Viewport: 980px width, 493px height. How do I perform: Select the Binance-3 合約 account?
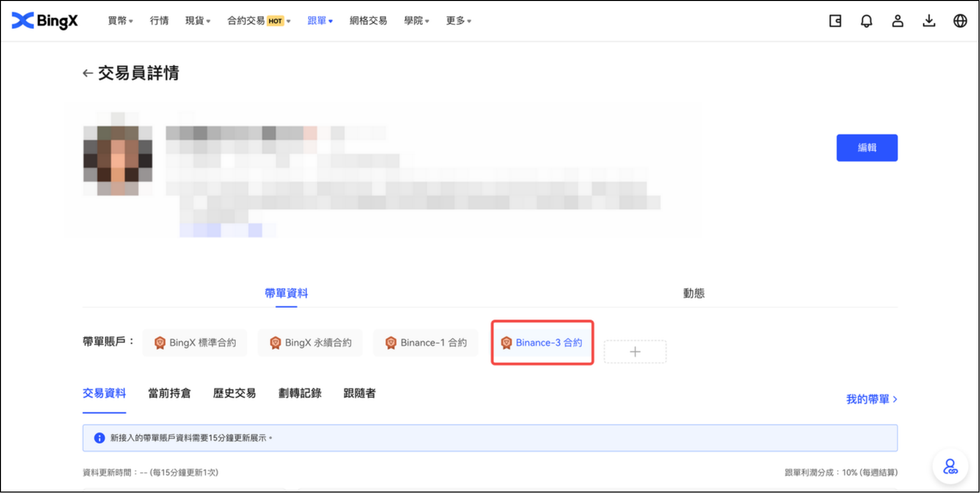pyautogui.click(x=542, y=343)
